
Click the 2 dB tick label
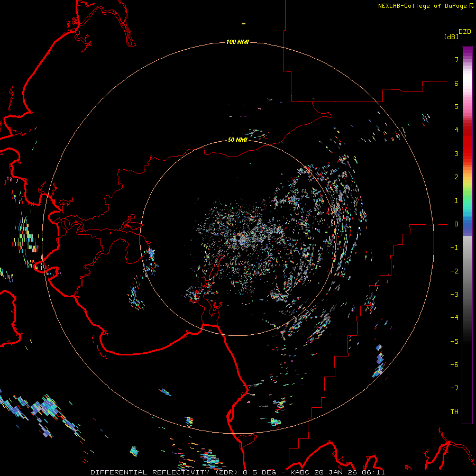(456, 177)
